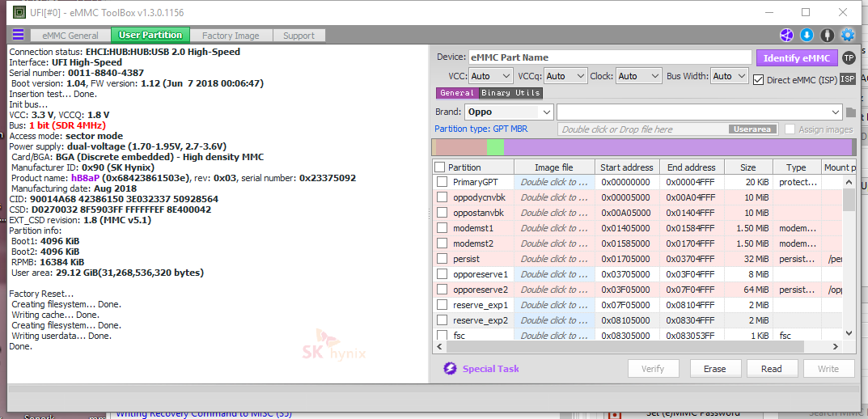868x419 pixels.
Task: Select the General sub-tab
Action: [x=457, y=93]
